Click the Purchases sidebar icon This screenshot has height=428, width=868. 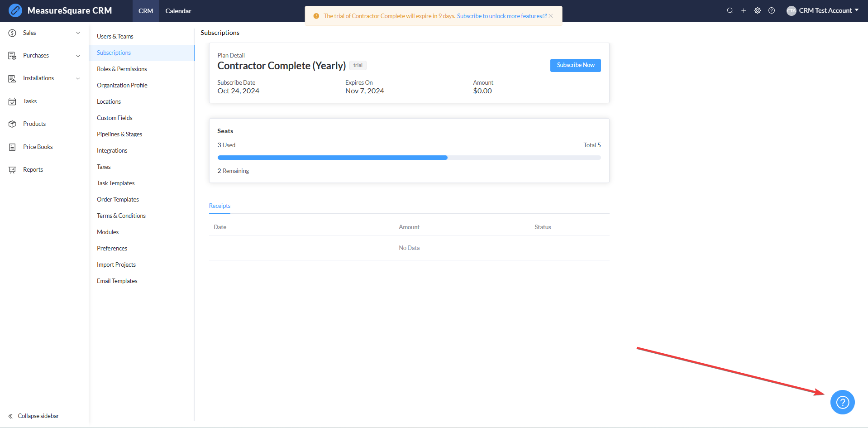pyautogui.click(x=12, y=56)
